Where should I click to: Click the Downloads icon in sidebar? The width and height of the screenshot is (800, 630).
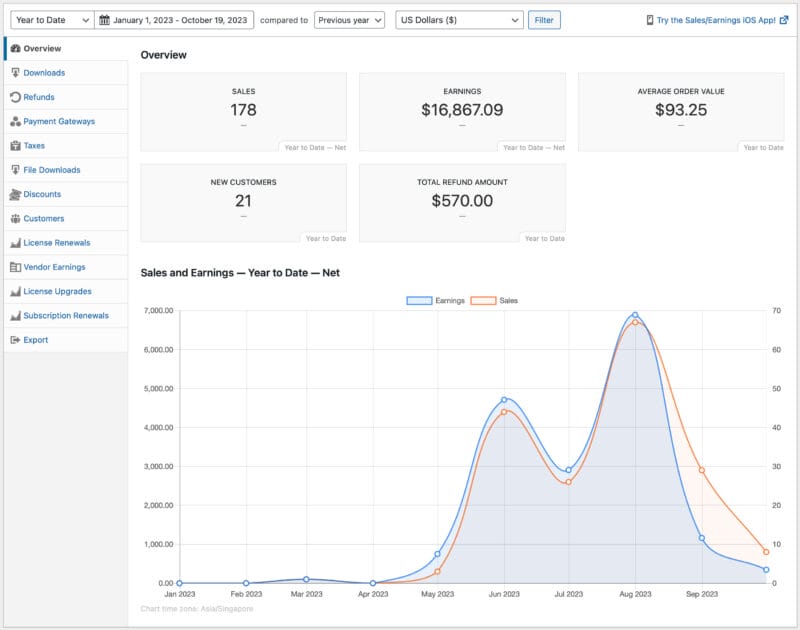point(15,73)
